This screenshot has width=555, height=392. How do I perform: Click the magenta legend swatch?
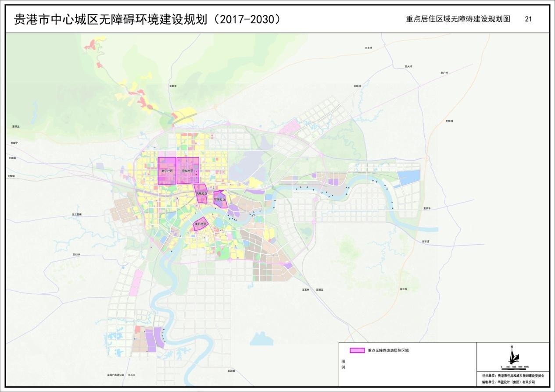(x=357, y=350)
